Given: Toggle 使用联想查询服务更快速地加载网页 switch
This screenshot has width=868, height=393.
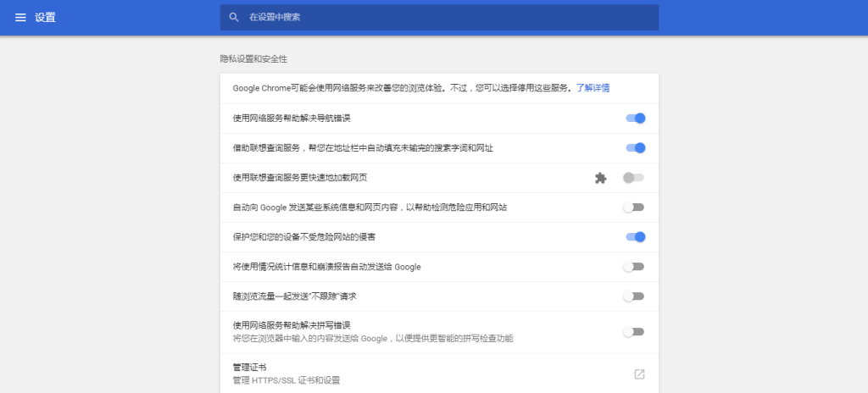Looking at the screenshot, I should click(x=634, y=178).
